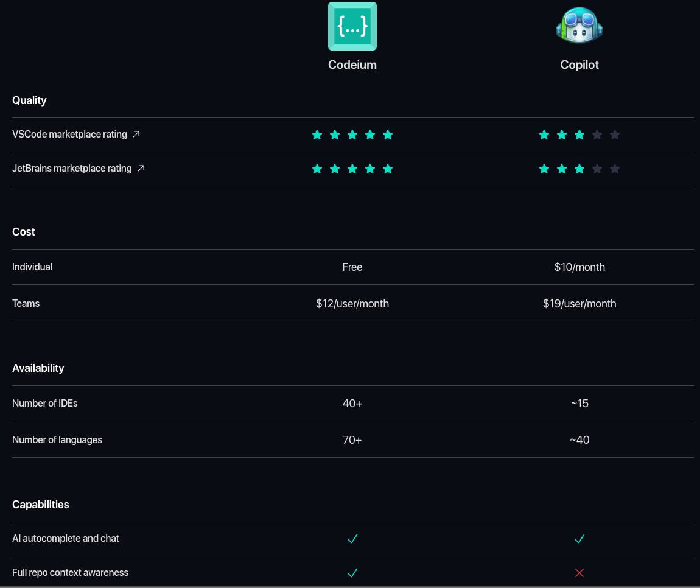
Task: Click the 'Full repo context awareness' label
Action: [70, 572]
